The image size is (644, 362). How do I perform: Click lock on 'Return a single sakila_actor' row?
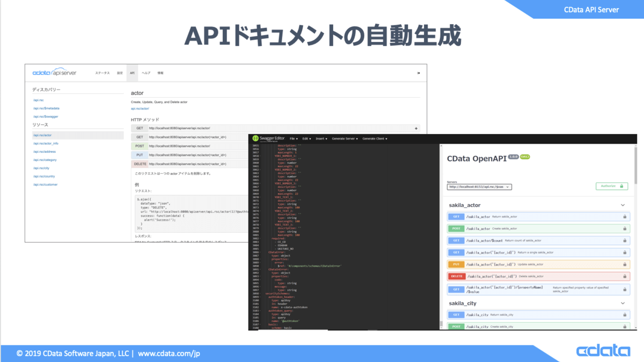click(x=625, y=252)
